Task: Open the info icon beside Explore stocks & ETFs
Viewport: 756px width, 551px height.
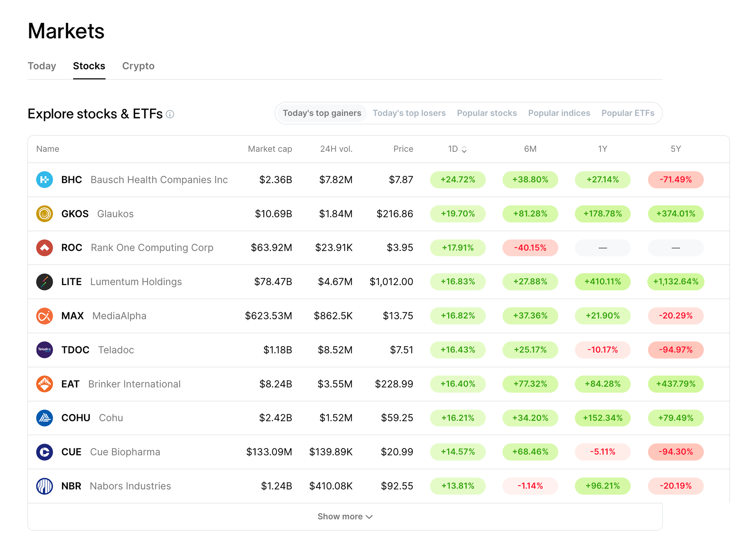Action: pos(170,114)
